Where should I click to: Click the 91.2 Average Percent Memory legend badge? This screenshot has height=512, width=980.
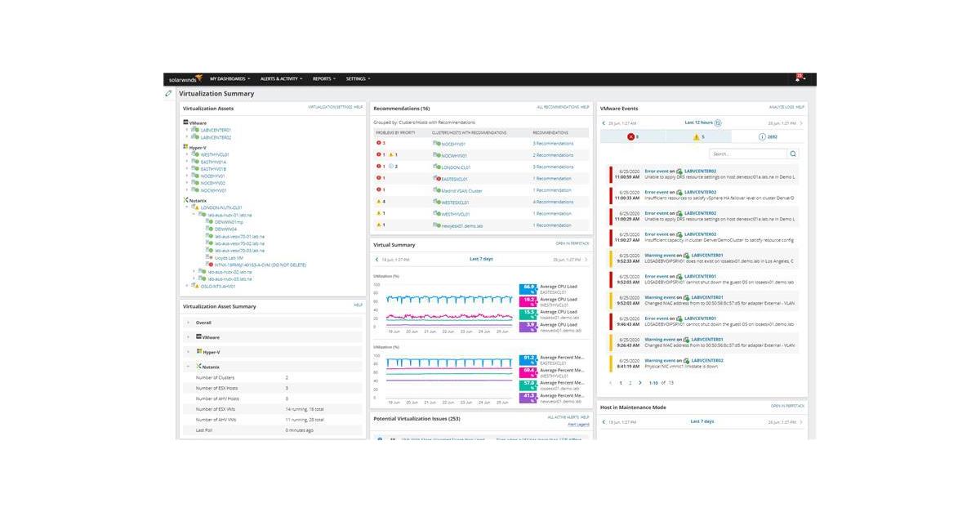528,358
